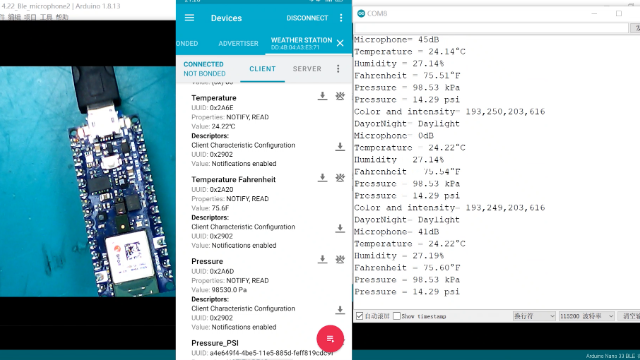Screen dimensions: 640x360
Task: Click the 'Value: 24.22°C' text
Action: point(213,127)
